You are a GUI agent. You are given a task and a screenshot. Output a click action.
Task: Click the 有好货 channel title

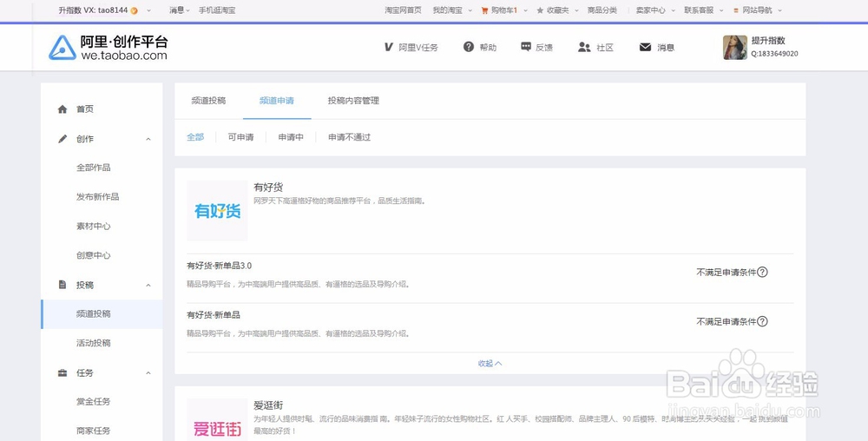pos(268,188)
